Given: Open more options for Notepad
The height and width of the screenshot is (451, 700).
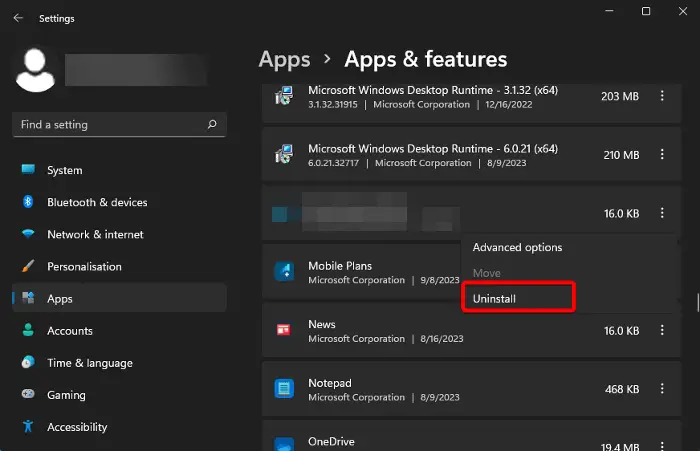Looking at the screenshot, I should point(662,388).
